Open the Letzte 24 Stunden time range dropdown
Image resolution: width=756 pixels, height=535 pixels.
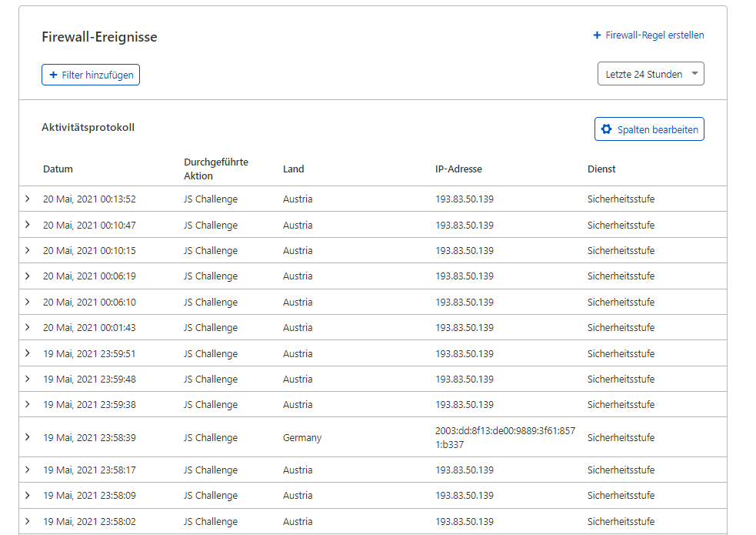point(651,74)
